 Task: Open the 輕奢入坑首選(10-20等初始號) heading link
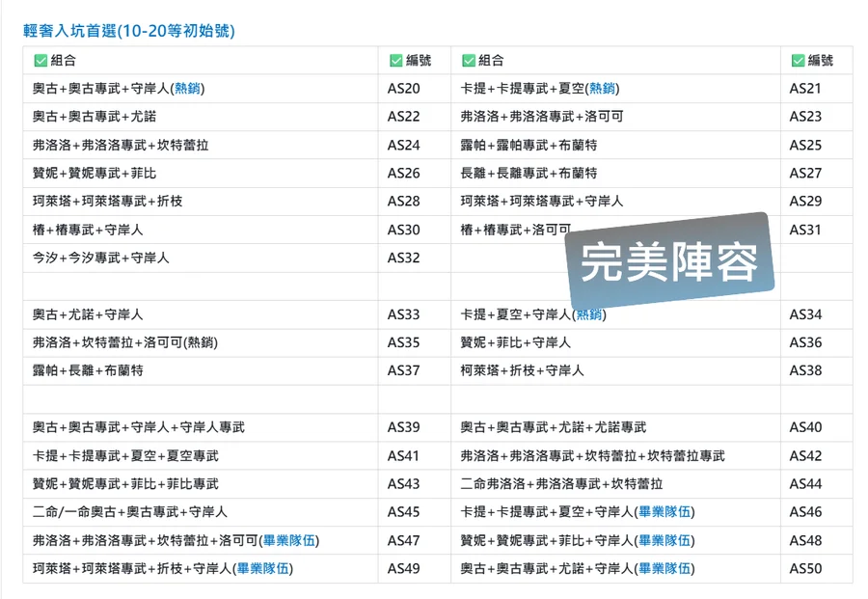[x=129, y=31]
